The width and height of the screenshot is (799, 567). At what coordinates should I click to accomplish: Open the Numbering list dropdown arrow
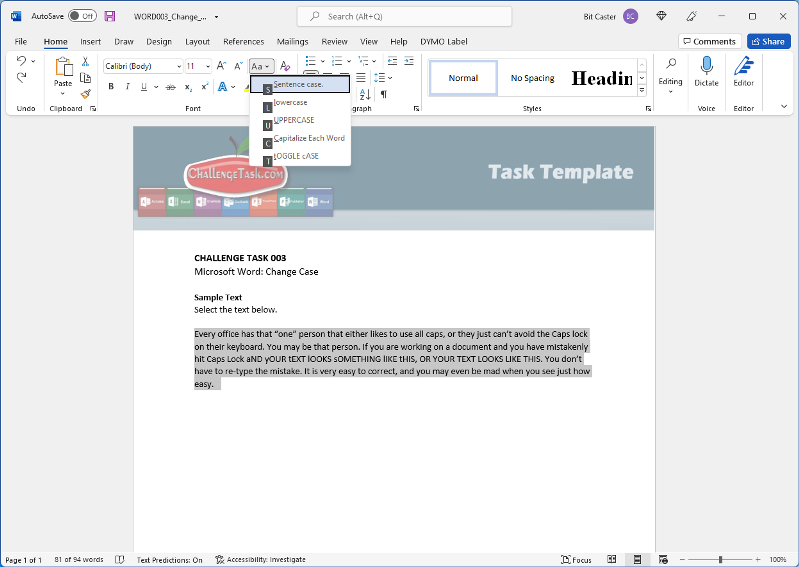click(x=349, y=62)
